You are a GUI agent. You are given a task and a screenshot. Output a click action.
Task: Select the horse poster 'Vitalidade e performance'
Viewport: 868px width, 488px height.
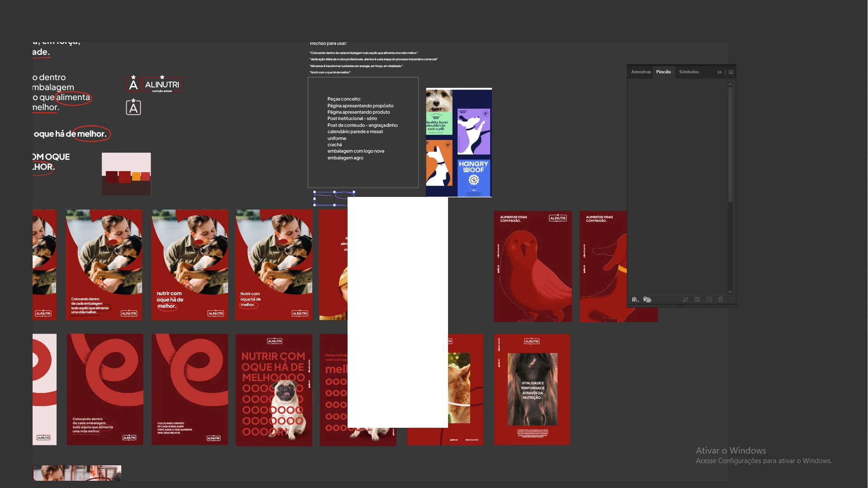coord(532,390)
